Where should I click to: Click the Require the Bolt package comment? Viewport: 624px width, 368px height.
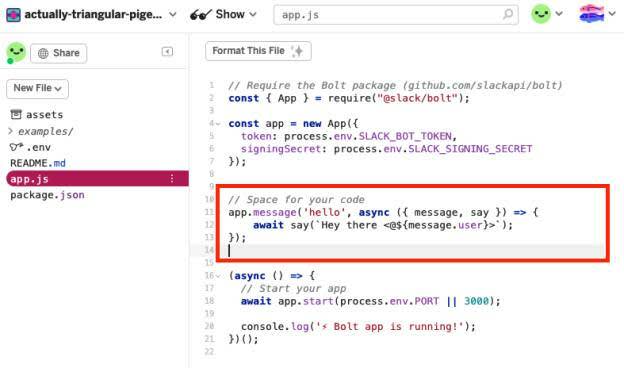click(395, 85)
